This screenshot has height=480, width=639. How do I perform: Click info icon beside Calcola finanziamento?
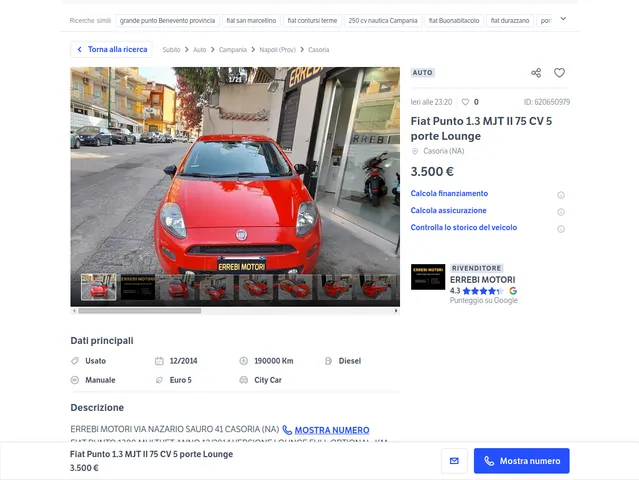pos(561,195)
